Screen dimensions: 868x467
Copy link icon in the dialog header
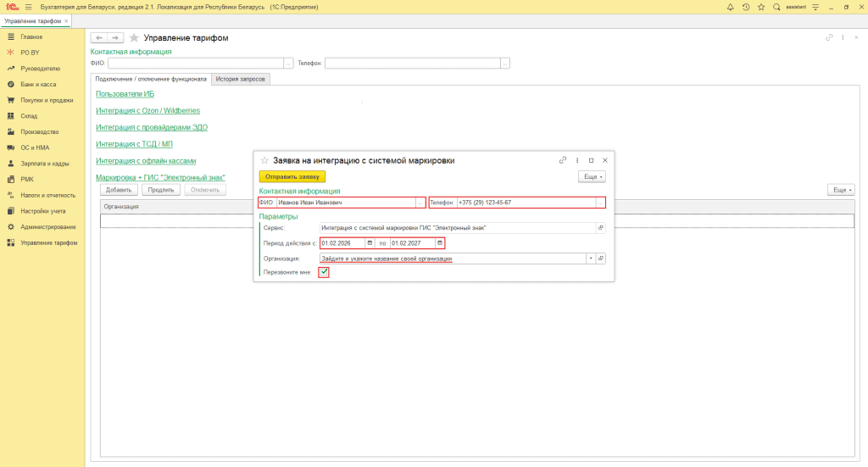coord(563,160)
